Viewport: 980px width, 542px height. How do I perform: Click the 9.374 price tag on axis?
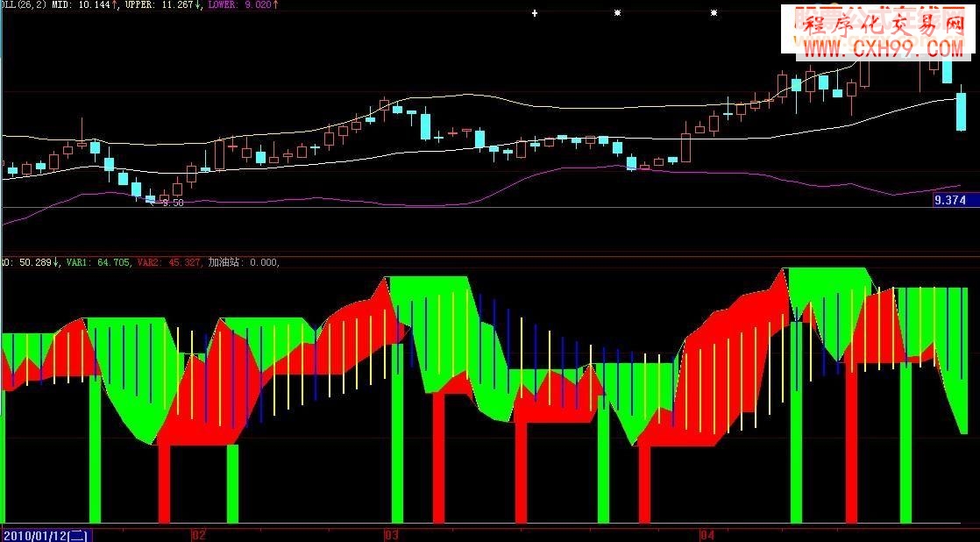click(955, 200)
